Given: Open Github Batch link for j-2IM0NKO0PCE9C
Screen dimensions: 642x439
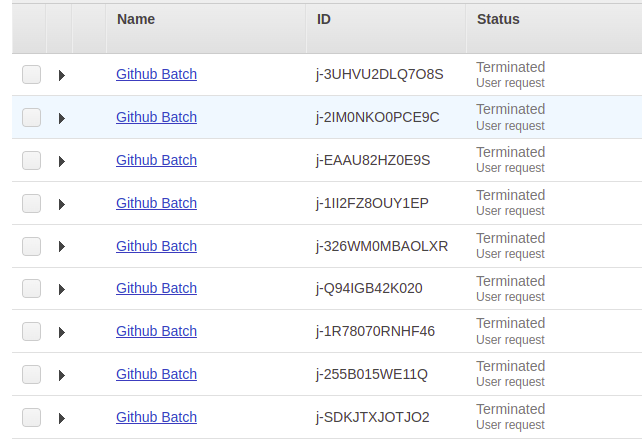Looking at the screenshot, I should pos(156,117).
